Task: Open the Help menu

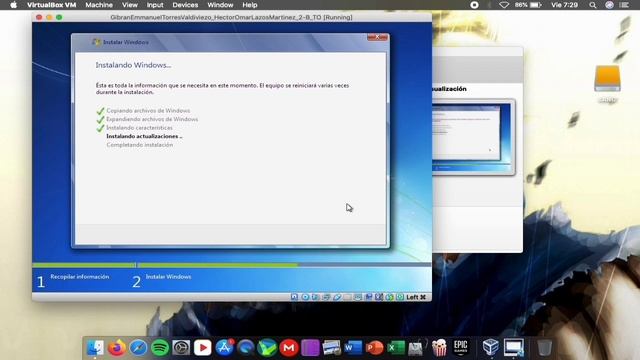Action: coord(249,5)
